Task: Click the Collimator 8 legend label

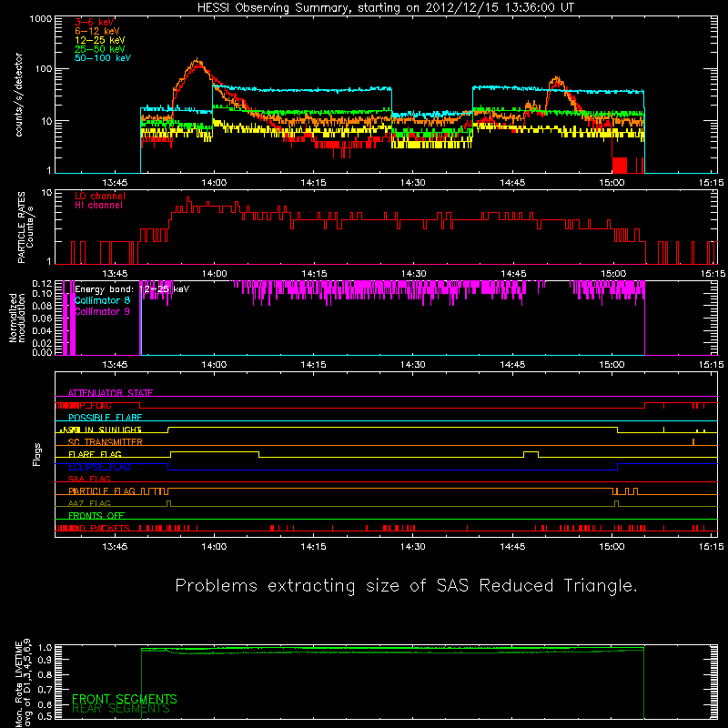Action: (x=102, y=300)
